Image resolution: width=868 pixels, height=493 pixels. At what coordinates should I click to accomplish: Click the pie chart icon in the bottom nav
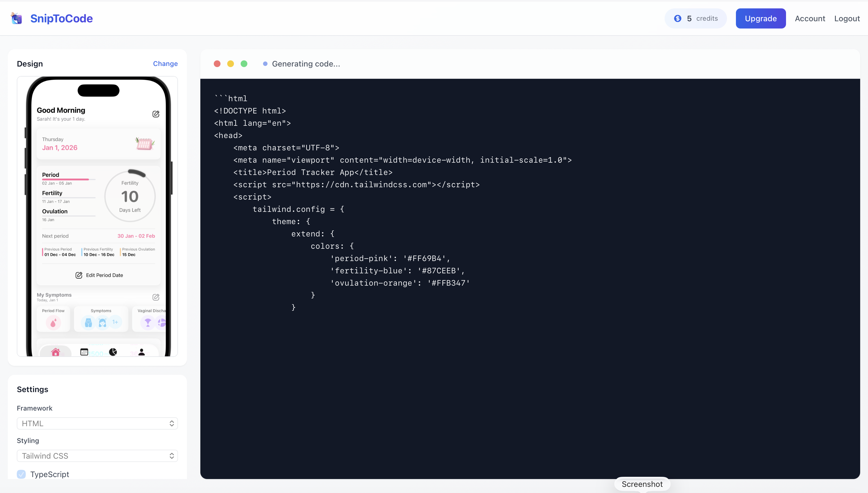pos(113,352)
